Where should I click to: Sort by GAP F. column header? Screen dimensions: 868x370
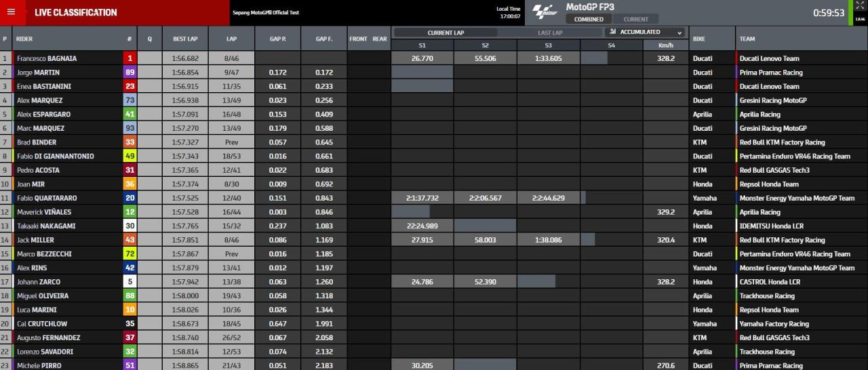coord(323,39)
